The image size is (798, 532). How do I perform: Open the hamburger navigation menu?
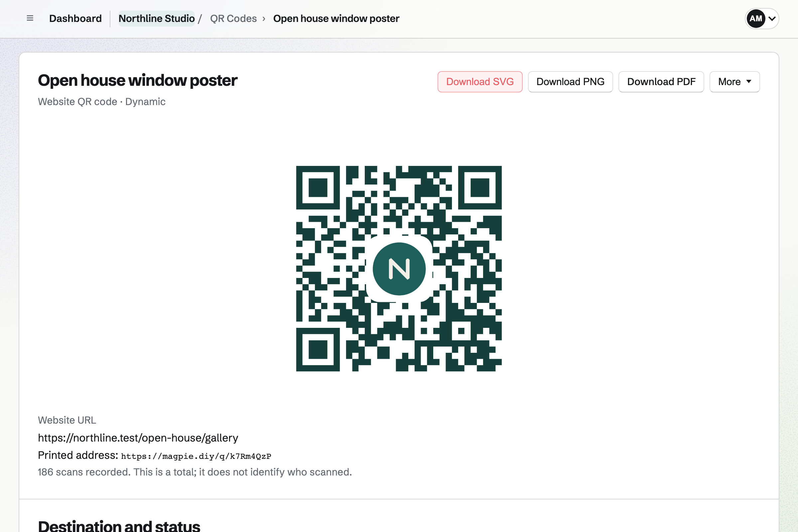pos(30,18)
